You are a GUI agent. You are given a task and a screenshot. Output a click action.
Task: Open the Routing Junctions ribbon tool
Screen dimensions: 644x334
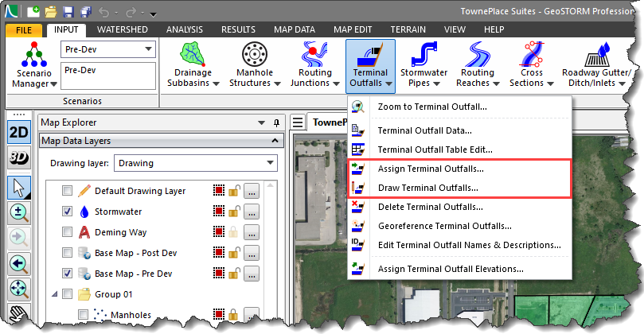(314, 65)
